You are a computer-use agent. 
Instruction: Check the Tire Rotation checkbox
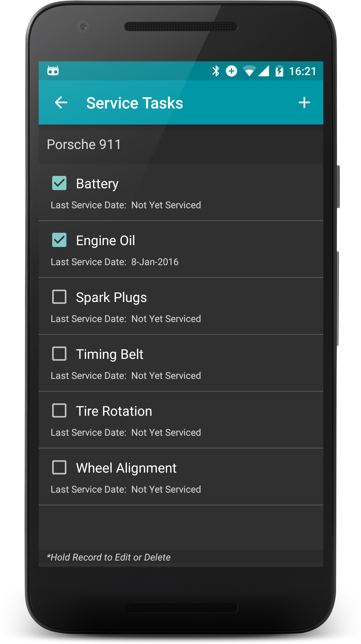point(59,410)
